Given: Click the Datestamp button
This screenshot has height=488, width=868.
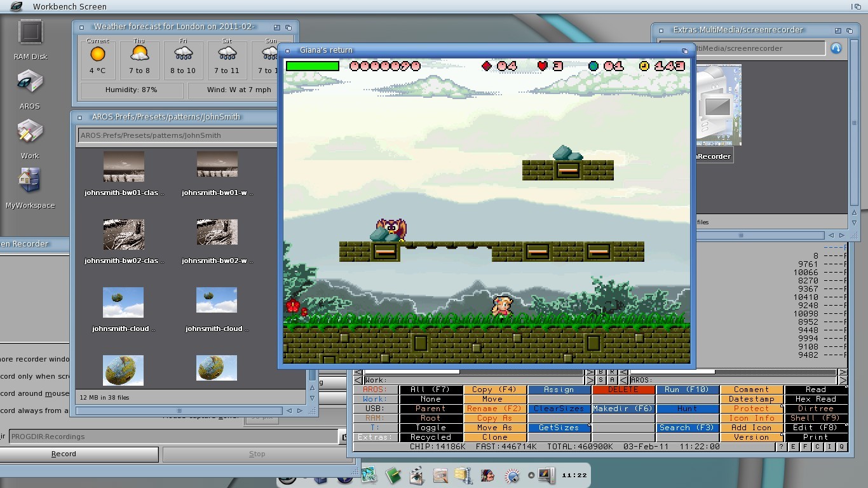Looking at the screenshot, I should coord(752,399).
